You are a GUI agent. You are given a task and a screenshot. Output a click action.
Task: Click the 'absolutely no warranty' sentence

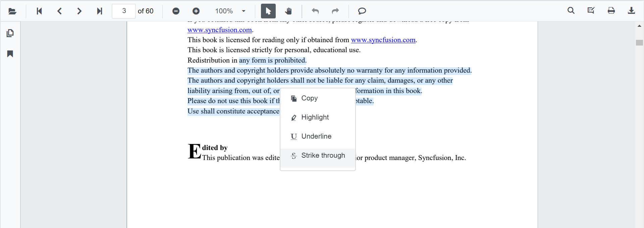tap(329, 70)
